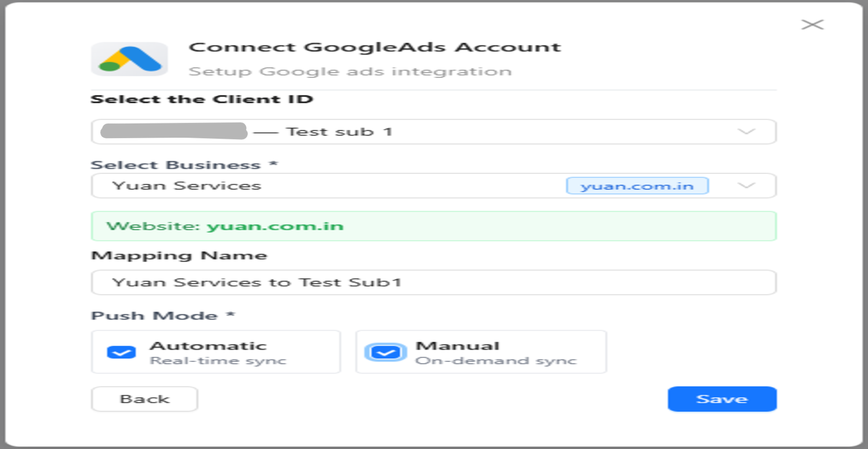Click the Google Ads logo icon
This screenshot has width=868, height=449.
tap(130, 59)
